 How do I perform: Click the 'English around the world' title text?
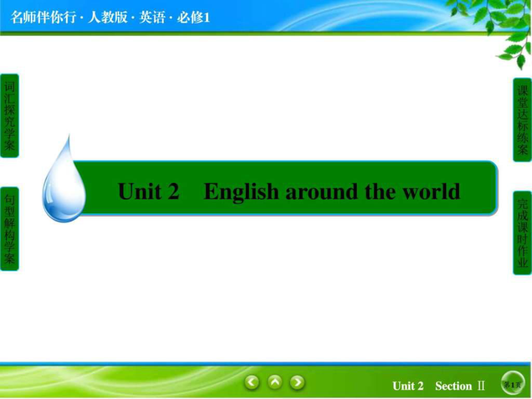332,191
